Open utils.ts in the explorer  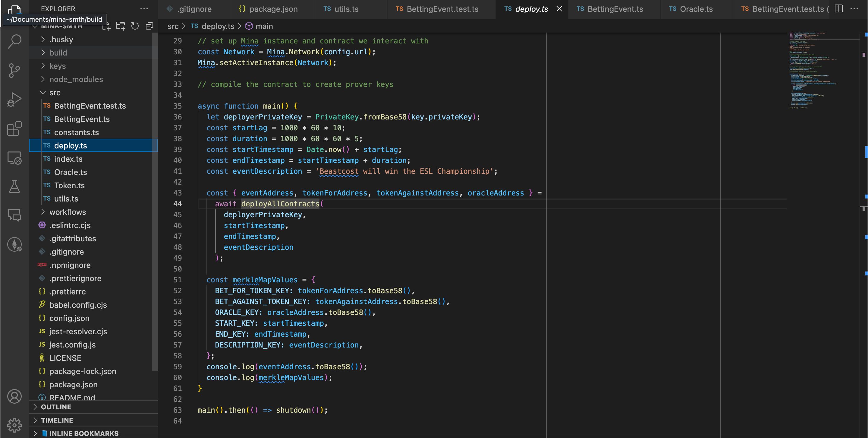click(94, 198)
